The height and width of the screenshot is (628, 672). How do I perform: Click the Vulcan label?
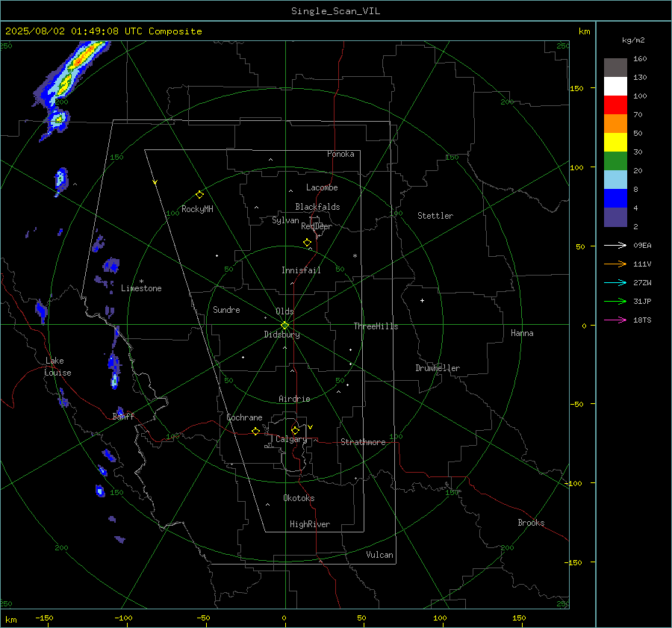pyautogui.click(x=379, y=555)
